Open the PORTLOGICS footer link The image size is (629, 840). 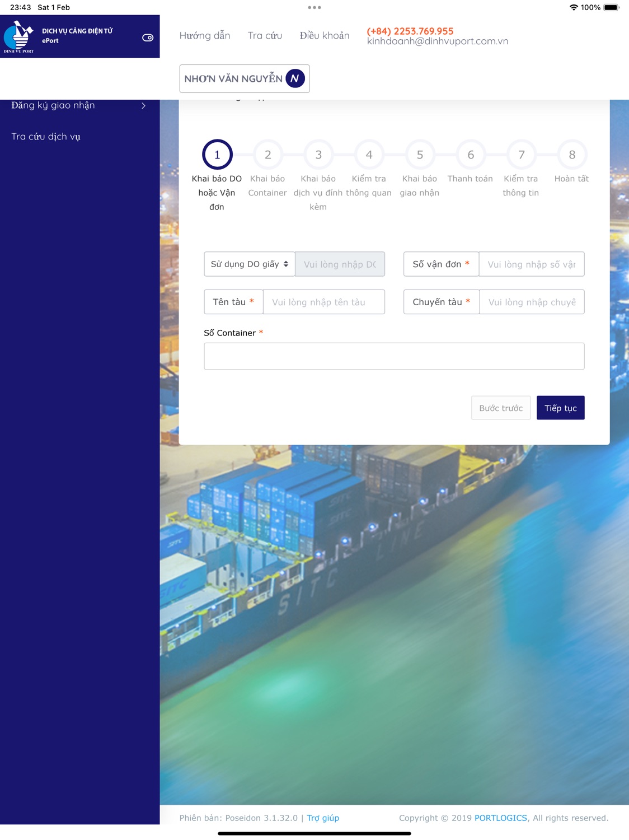(x=501, y=818)
